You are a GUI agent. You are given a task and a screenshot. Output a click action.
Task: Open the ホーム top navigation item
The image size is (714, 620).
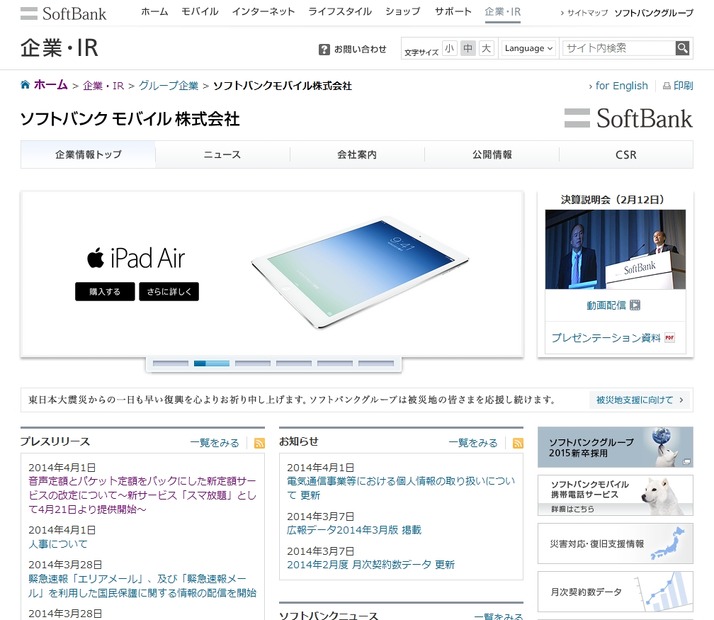click(154, 12)
